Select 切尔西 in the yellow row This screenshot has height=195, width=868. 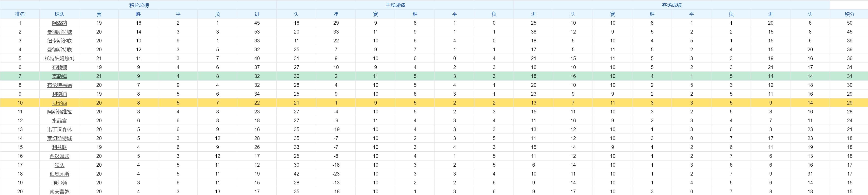tap(59, 103)
